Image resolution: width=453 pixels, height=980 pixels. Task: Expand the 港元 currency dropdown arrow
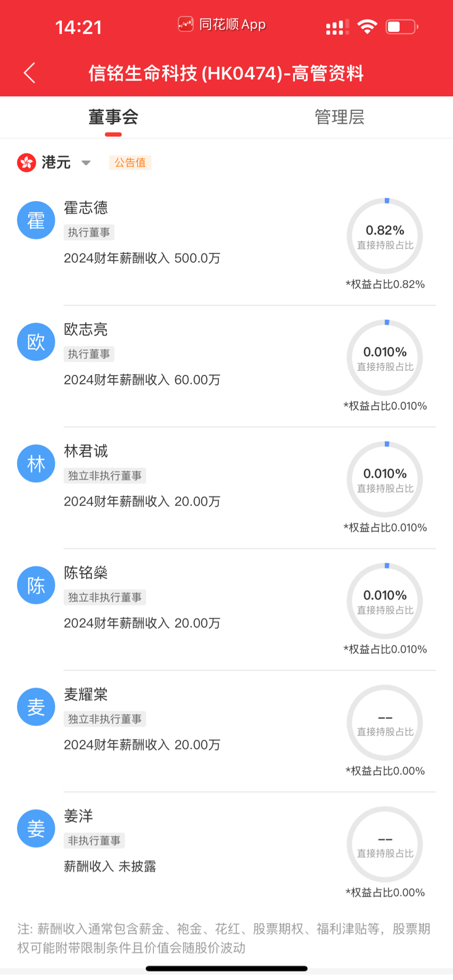coord(86,163)
